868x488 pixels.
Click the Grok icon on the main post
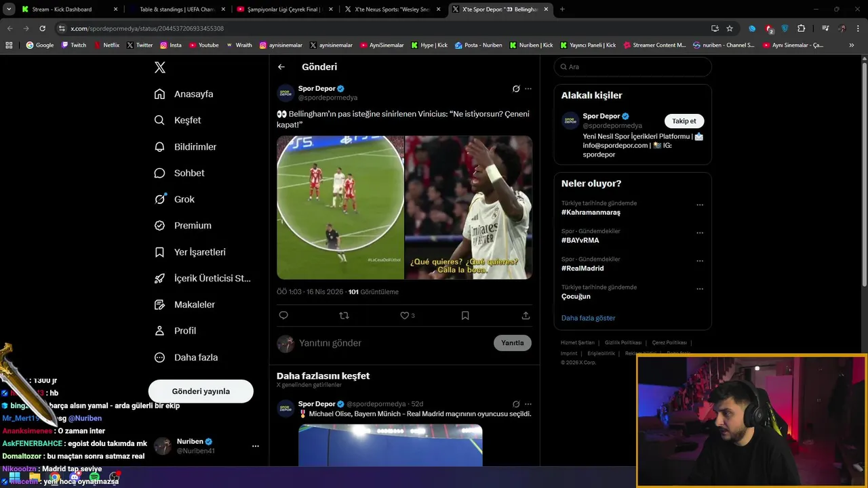tap(516, 89)
